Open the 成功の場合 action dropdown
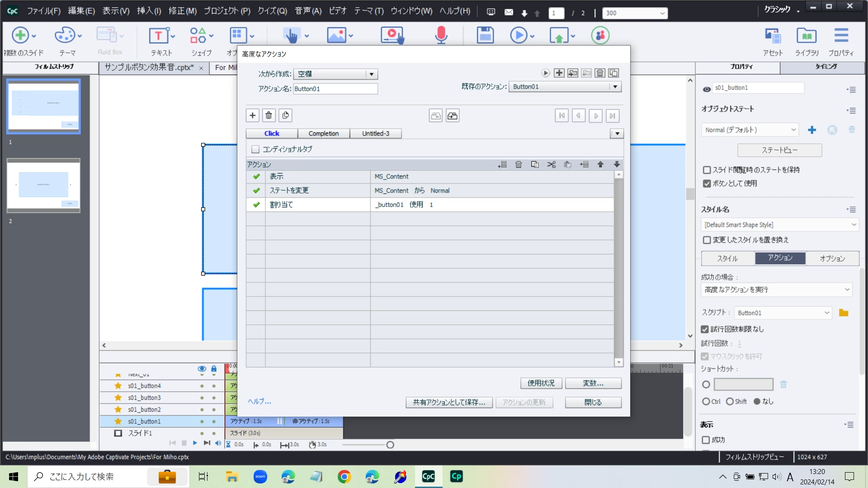 coord(847,290)
